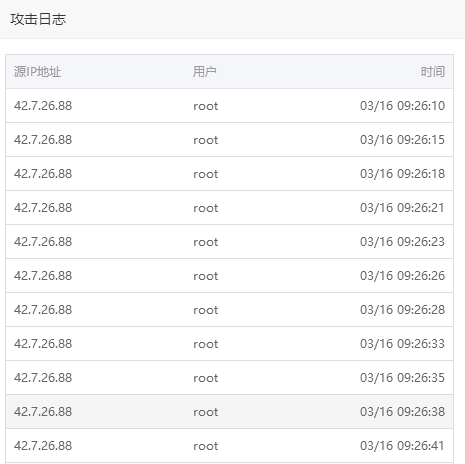The image size is (465, 464).
Task: Click the root user in the 09:26:41 row
Action: [x=206, y=446]
